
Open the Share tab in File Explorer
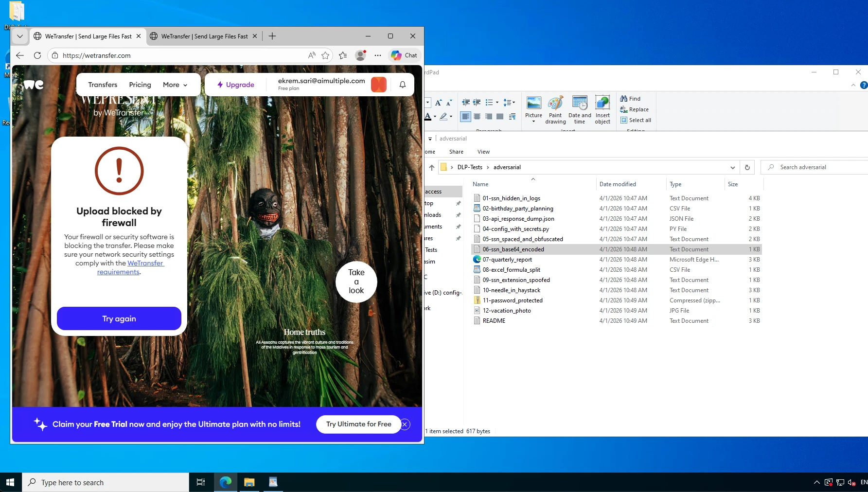(x=456, y=152)
